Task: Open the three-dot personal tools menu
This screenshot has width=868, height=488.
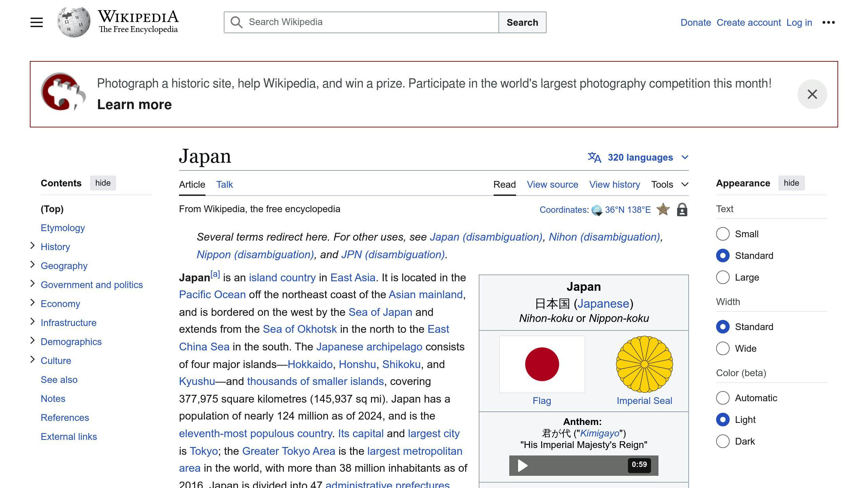Action: tap(828, 22)
